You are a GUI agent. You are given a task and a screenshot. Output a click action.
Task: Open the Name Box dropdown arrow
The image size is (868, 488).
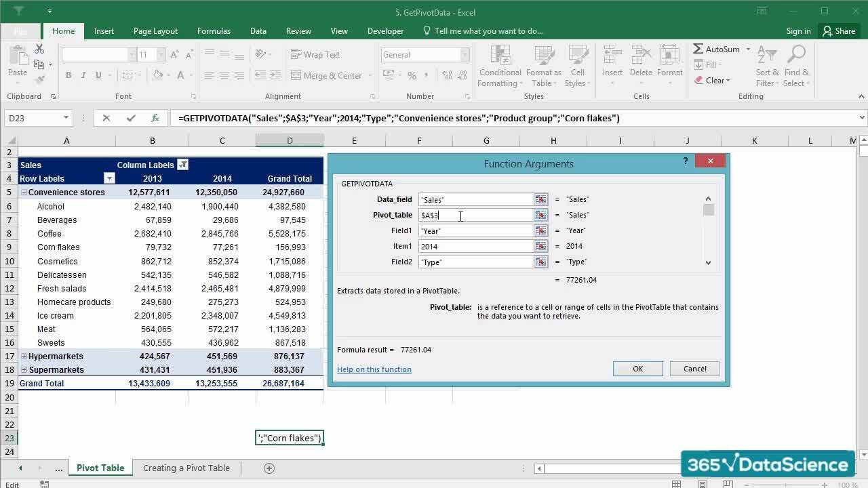pos(66,118)
